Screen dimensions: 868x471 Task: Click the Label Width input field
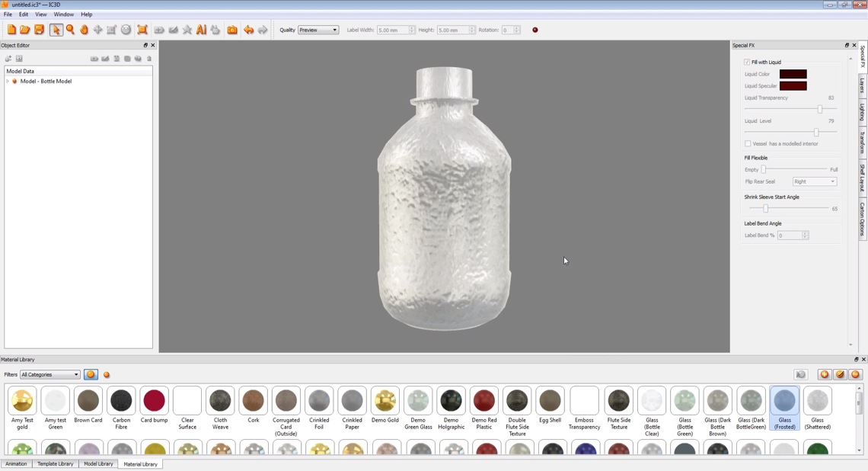tap(392, 30)
